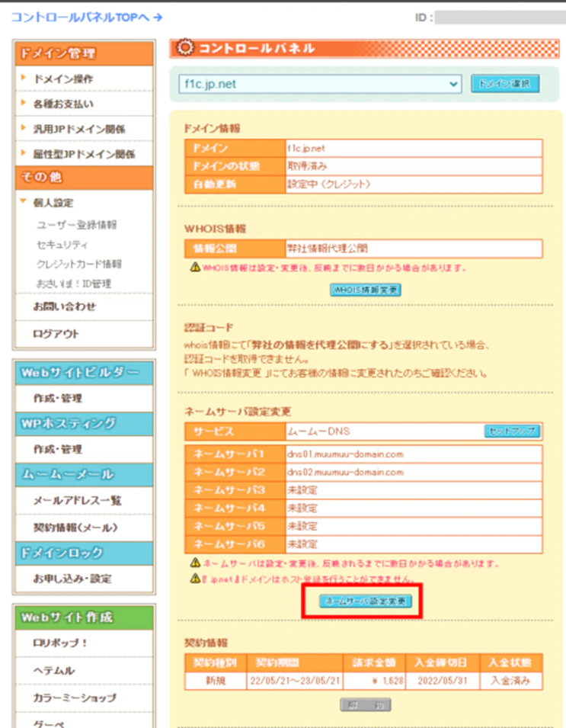Expand ドメイン操作 menu arrow
The height and width of the screenshot is (728, 566).
coord(23,78)
